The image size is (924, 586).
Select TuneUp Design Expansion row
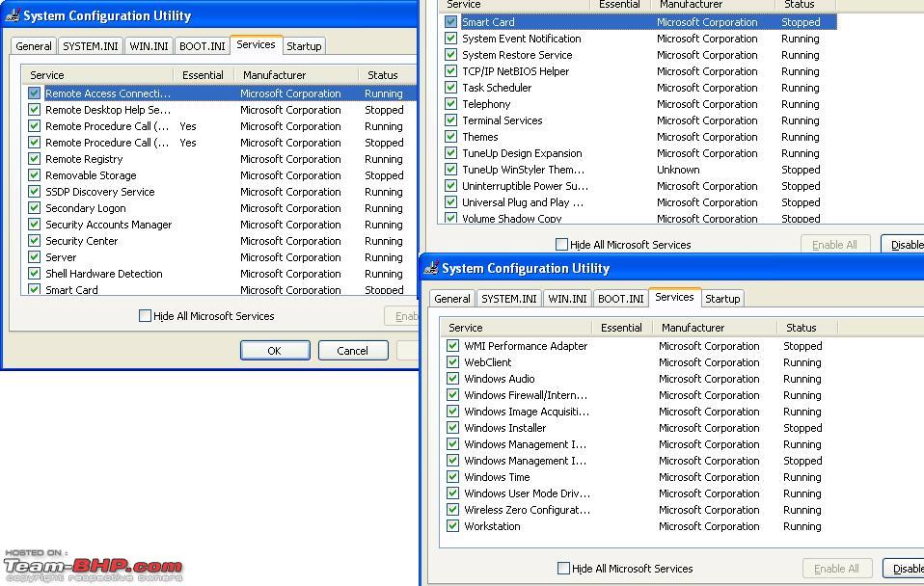(x=639, y=153)
